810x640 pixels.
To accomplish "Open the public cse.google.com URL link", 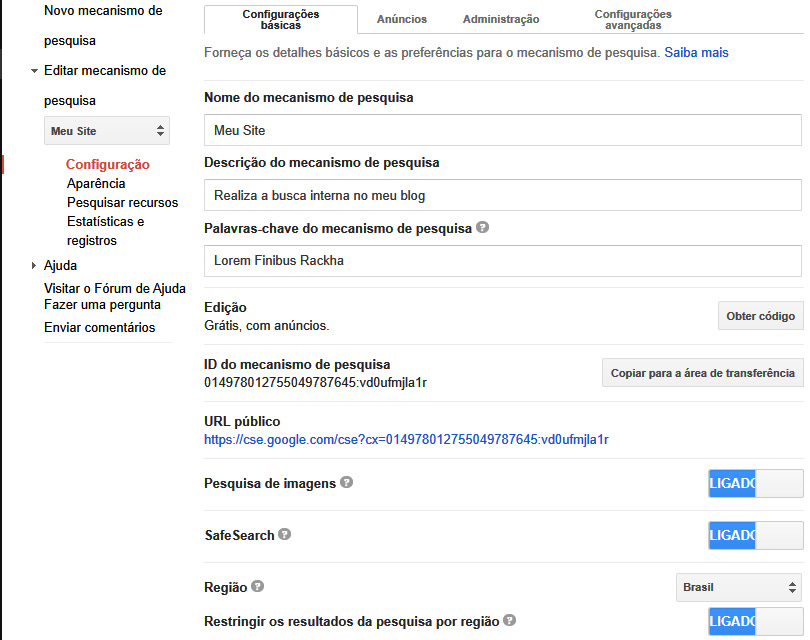I will click(406, 440).
